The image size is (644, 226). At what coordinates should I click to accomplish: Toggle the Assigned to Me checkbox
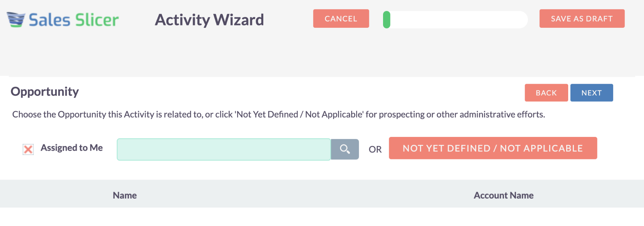tap(28, 149)
